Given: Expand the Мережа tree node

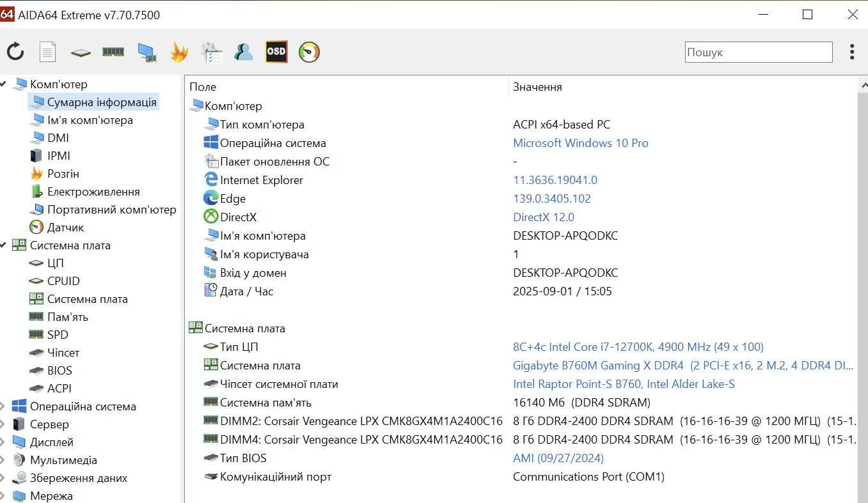Looking at the screenshot, I should 3,496.
